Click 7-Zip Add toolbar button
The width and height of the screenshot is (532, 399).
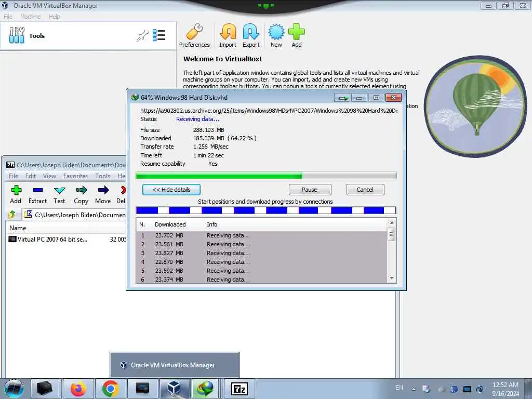(x=16, y=194)
